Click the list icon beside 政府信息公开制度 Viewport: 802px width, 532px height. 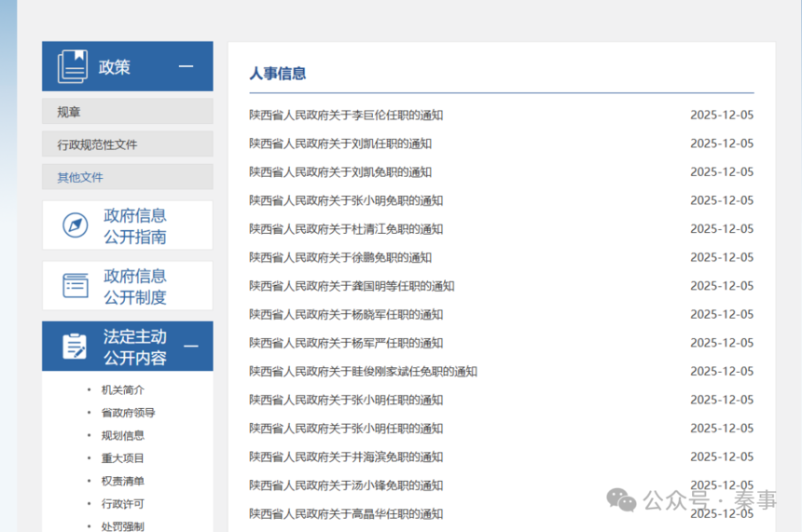pos(75,286)
